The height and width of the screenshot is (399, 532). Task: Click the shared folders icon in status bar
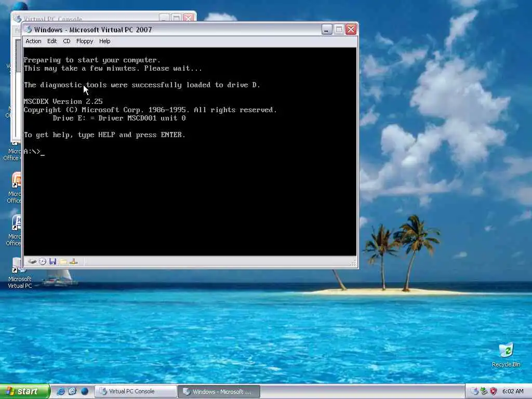pos(63,262)
